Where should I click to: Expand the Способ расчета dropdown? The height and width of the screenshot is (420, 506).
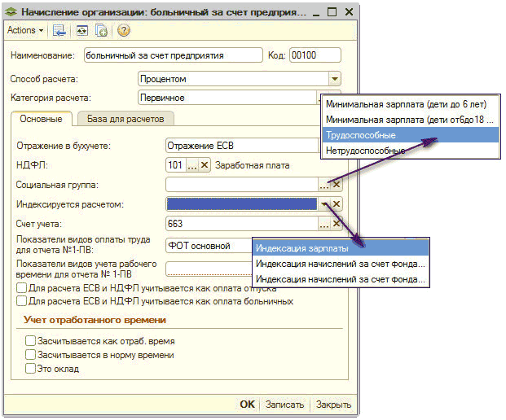(334, 79)
